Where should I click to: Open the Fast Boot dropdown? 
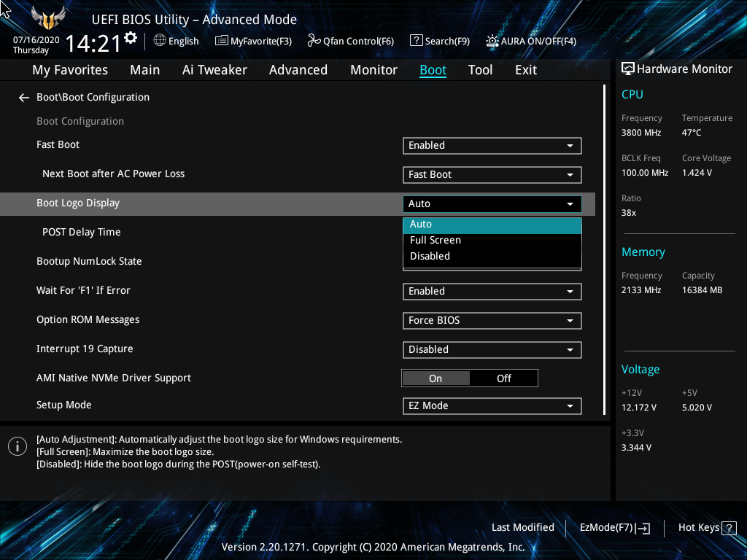(492, 146)
